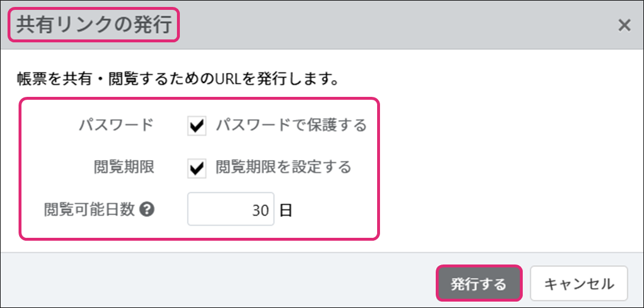Viewport: 644px width, 308px height.
Task: Click the 閲覧可能日数 field label
Action: 89,210
